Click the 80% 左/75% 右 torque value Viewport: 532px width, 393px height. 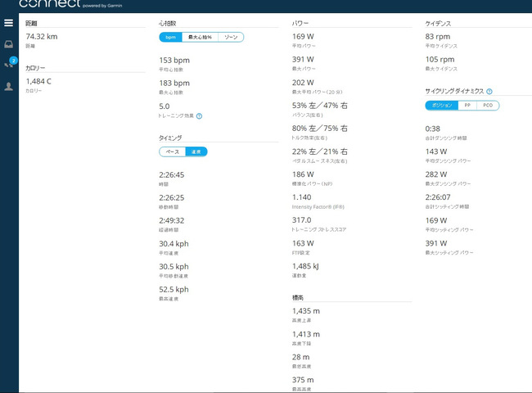pos(320,129)
